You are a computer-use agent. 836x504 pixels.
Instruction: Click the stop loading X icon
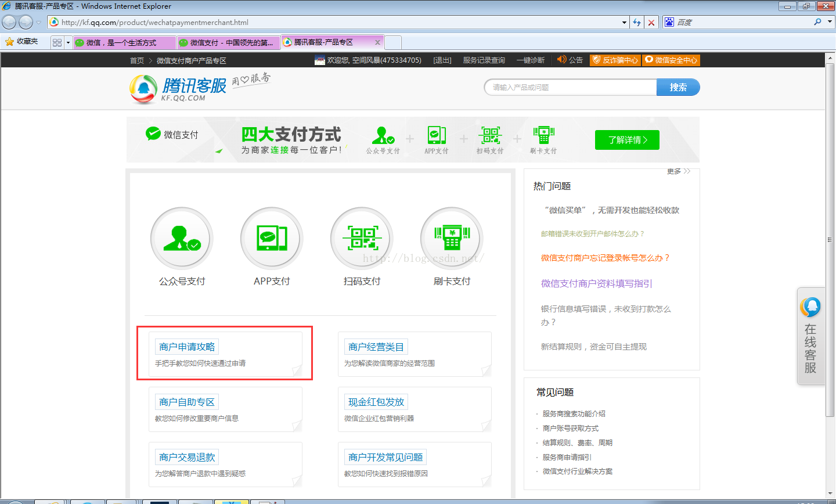tap(651, 23)
